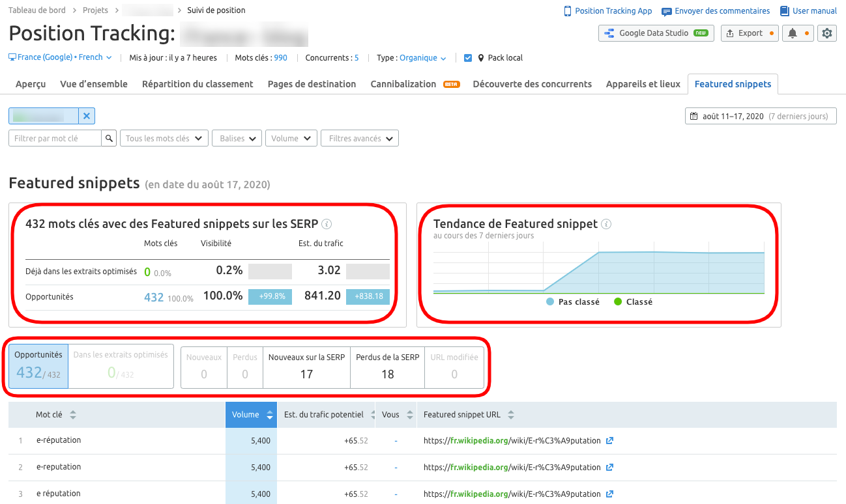This screenshot has width=846, height=504.
Task: Click the Filtrer par mot clé field
Action: coord(55,138)
